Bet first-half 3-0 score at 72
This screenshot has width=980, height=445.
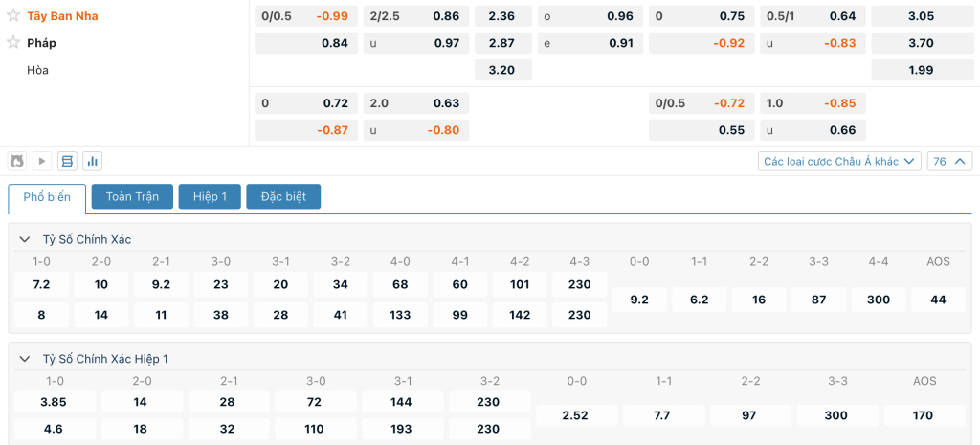(x=316, y=402)
